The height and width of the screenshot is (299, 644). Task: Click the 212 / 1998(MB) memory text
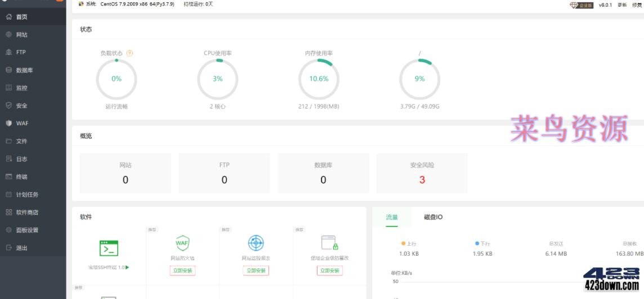point(319,107)
